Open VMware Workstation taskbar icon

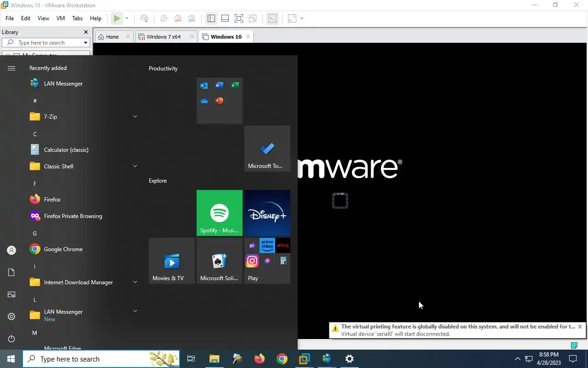pyautogui.click(x=305, y=359)
